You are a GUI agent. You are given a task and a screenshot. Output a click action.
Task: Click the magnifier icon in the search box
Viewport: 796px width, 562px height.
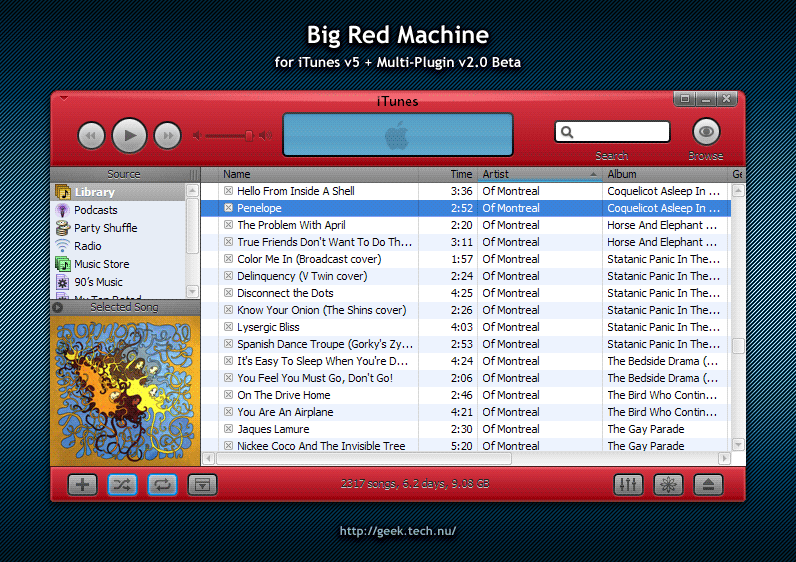click(x=567, y=133)
